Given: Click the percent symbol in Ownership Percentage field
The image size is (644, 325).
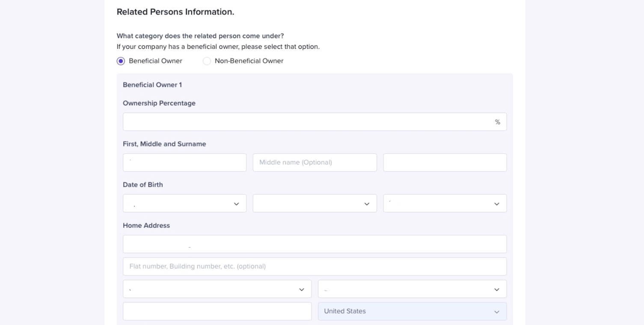Looking at the screenshot, I should (x=497, y=122).
